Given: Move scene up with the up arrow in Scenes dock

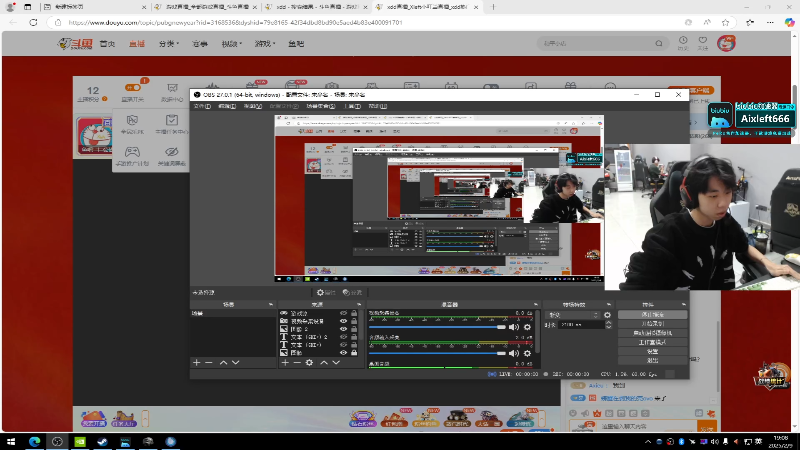Looking at the screenshot, I should (x=223, y=362).
